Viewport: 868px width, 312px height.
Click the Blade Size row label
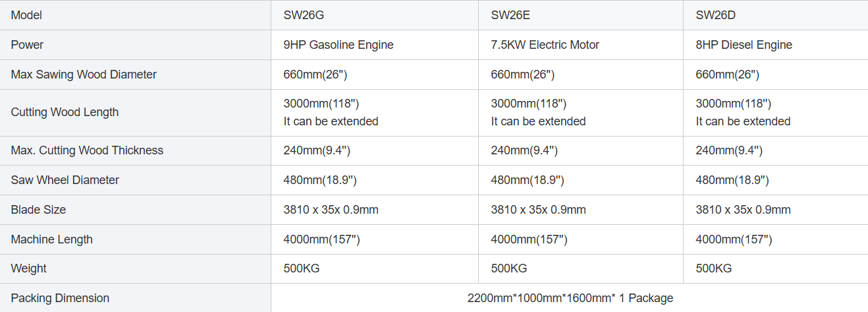(x=38, y=210)
